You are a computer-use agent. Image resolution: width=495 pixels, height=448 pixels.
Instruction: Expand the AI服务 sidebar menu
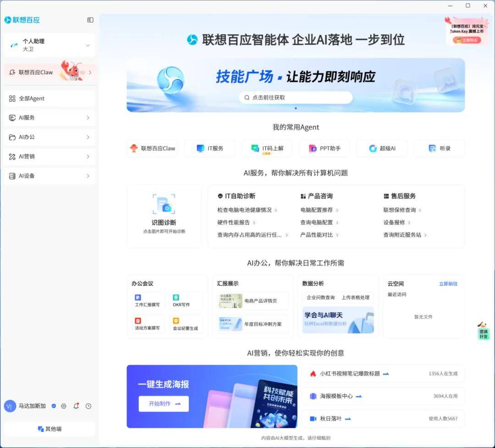[x=49, y=118]
